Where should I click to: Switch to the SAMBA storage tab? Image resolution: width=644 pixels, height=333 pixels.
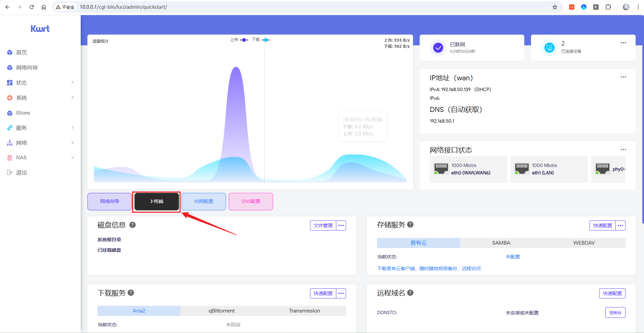[501, 243]
